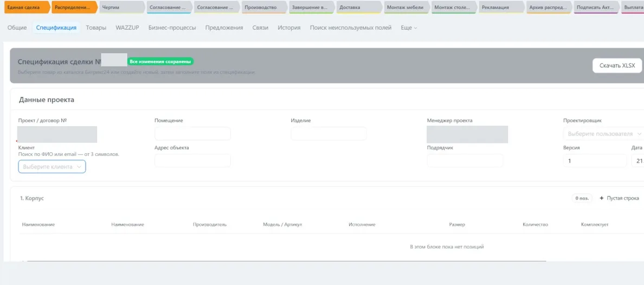Click the Данные проекта heading
The height and width of the screenshot is (285, 644).
pyautogui.click(x=47, y=100)
